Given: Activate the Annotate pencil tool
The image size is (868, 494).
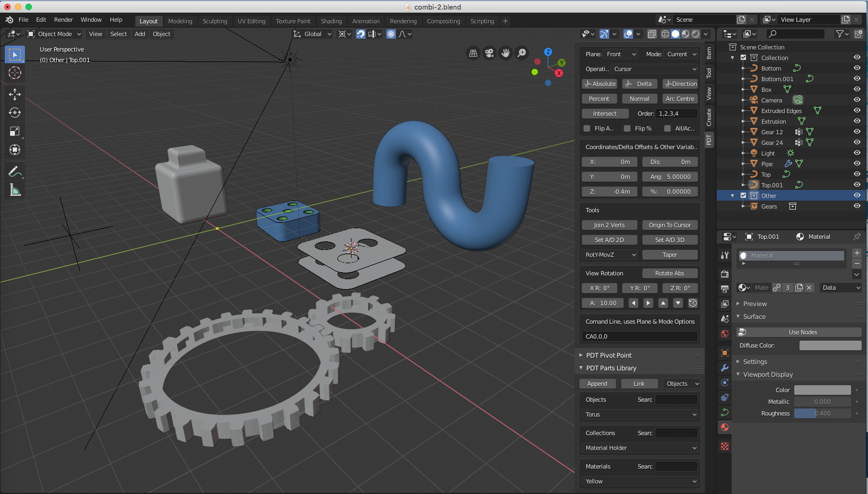Looking at the screenshot, I should point(15,171).
